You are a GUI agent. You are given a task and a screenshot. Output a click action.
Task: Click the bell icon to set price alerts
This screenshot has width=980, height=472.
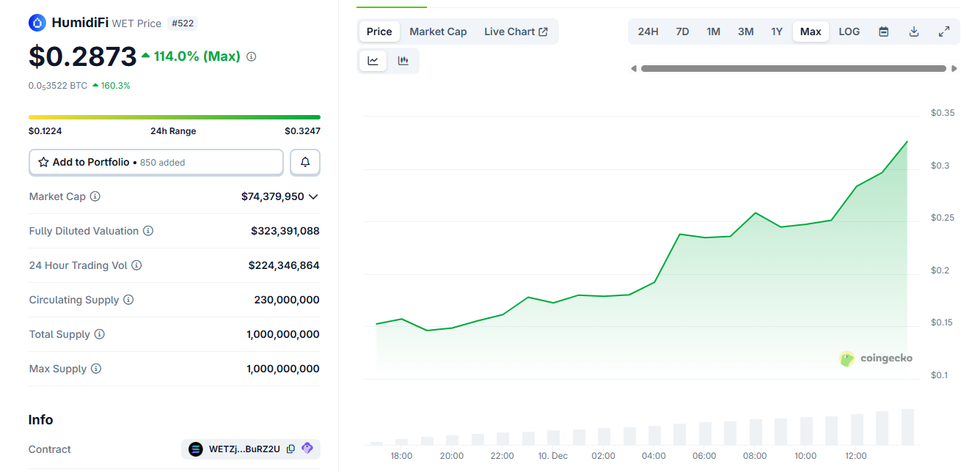coord(304,161)
